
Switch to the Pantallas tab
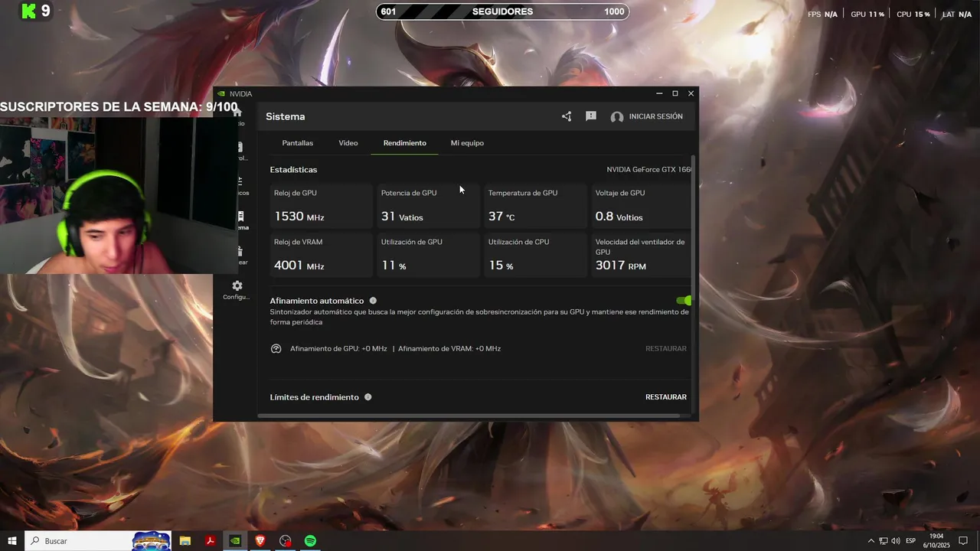click(x=298, y=143)
